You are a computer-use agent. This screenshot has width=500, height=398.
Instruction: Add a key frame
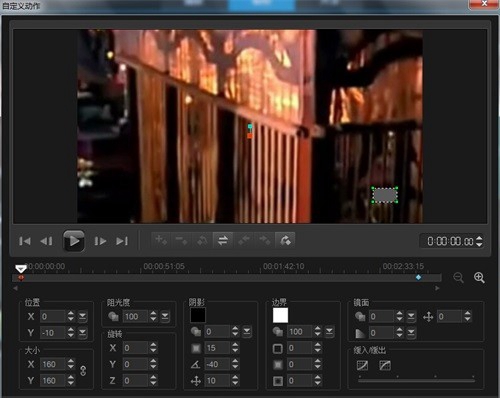tap(161, 240)
